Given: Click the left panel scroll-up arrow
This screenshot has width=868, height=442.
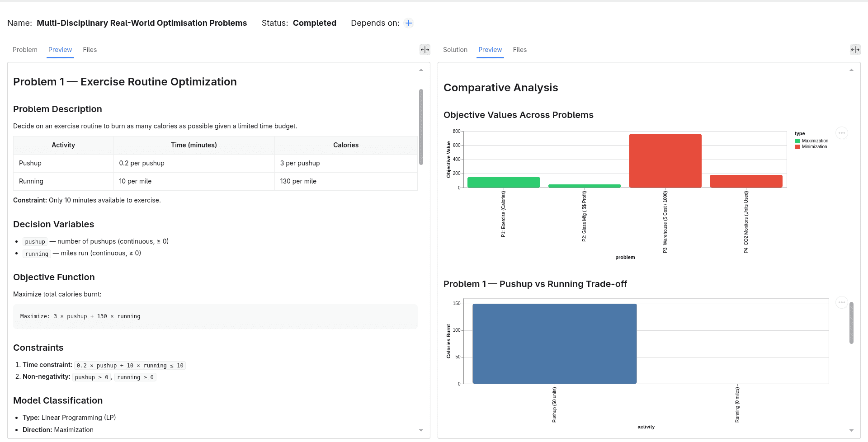Looking at the screenshot, I should coord(421,70).
